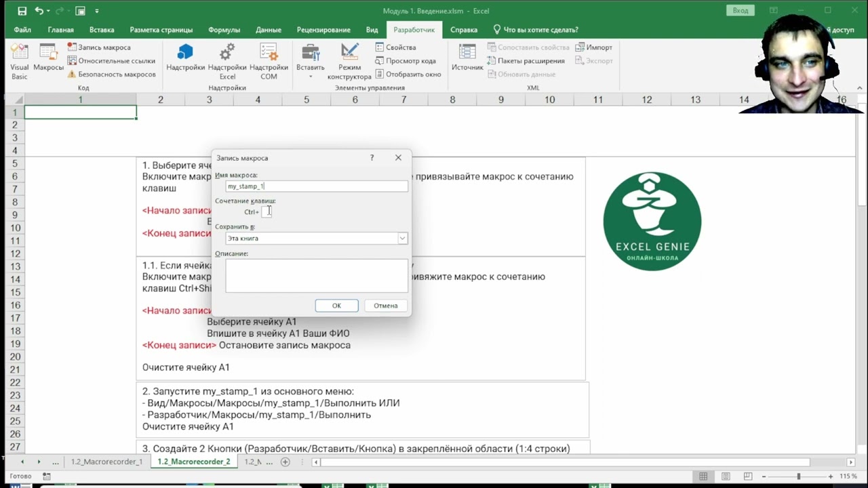868x488 pixels.
Task: Open the Формулы tab
Action: point(224,30)
